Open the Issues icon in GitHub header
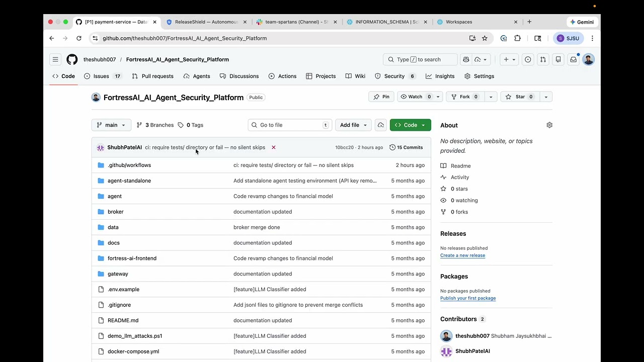This screenshot has width=644, height=362. tap(528, 59)
